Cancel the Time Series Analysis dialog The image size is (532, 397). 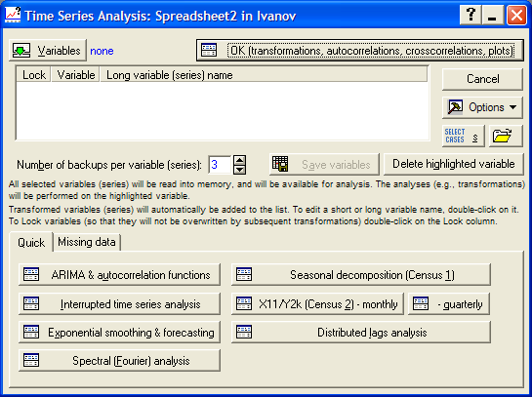[482, 79]
